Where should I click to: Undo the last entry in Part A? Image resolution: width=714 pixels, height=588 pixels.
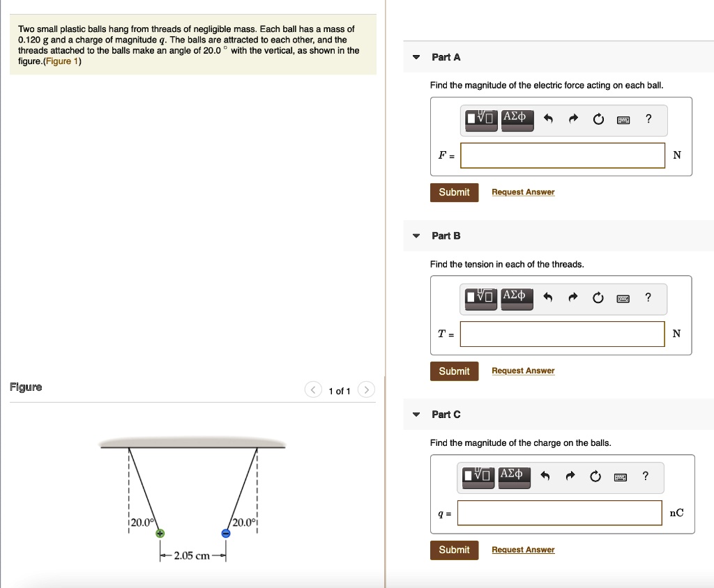pyautogui.click(x=547, y=119)
